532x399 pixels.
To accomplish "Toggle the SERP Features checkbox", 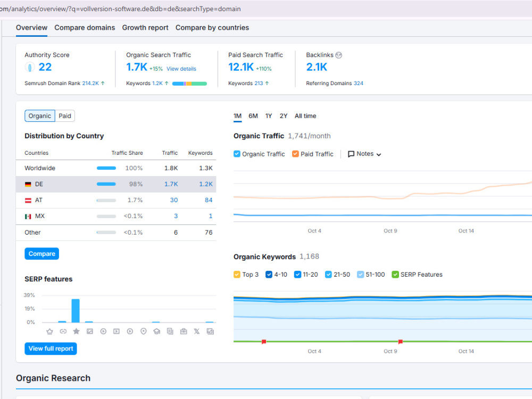I will click(395, 275).
